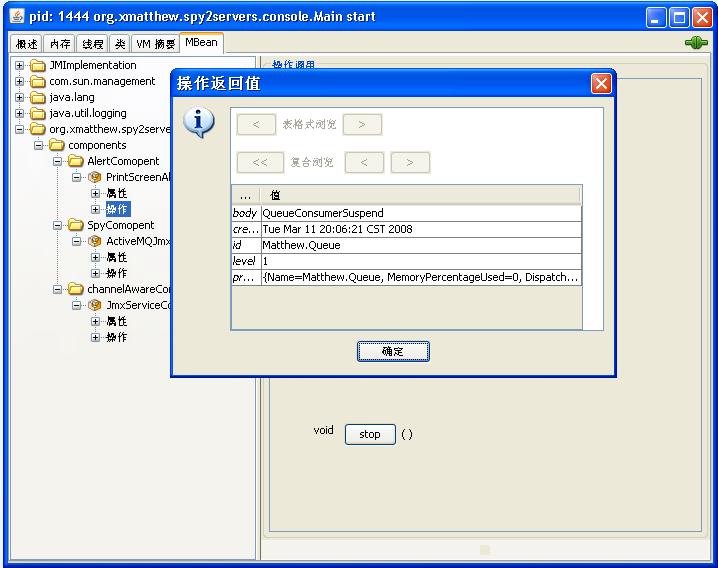718x568 pixels.
Task: Click the < button right of 复合浏览
Action: pyautogui.click(x=364, y=163)
